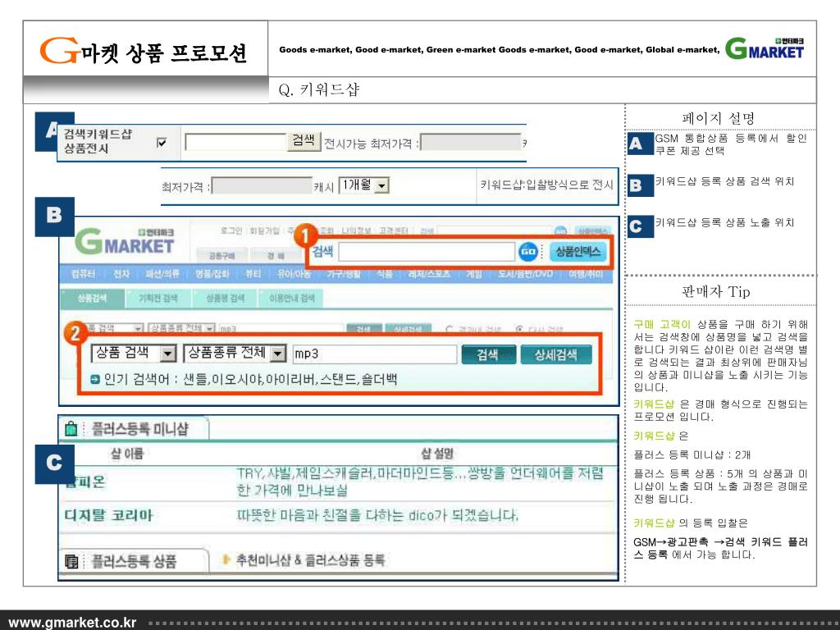The image size is (840, 630).
Task: Switch to the 상품평 검색 tab
Action: [x=225, y=299]
